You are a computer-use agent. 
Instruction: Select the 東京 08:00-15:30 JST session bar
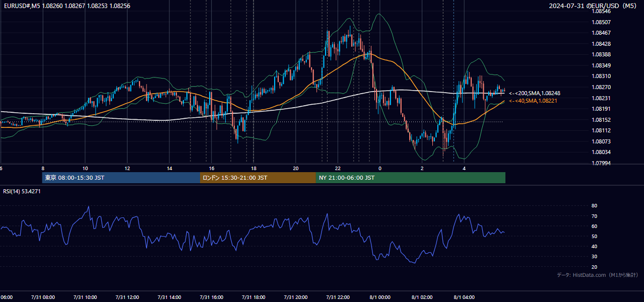[x=121, y=178]
